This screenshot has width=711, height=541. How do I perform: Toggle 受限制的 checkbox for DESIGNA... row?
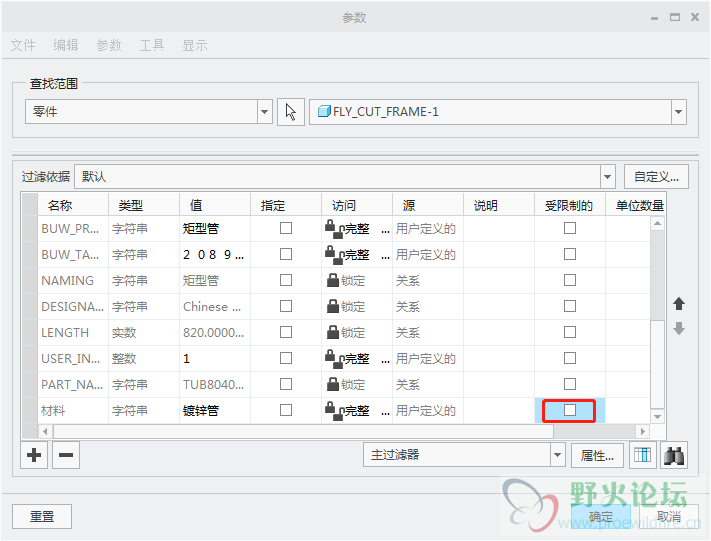[570, 306]
